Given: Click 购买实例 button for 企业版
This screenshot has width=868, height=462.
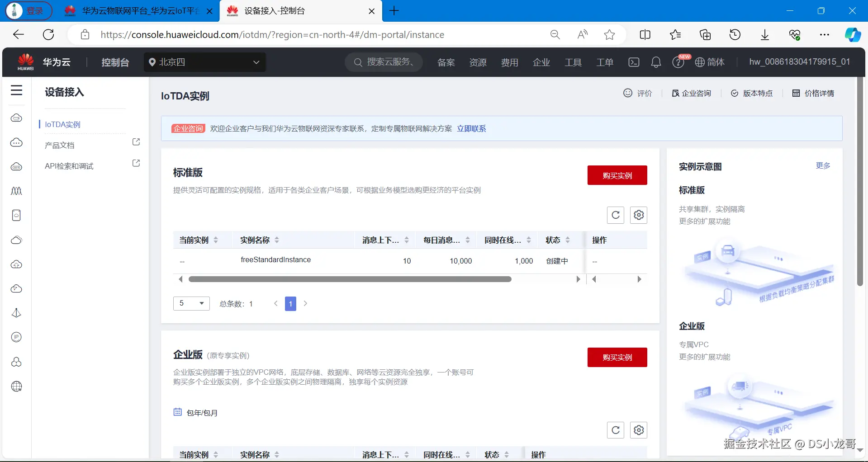Looking at the screenshot, I should coord(617,358).
